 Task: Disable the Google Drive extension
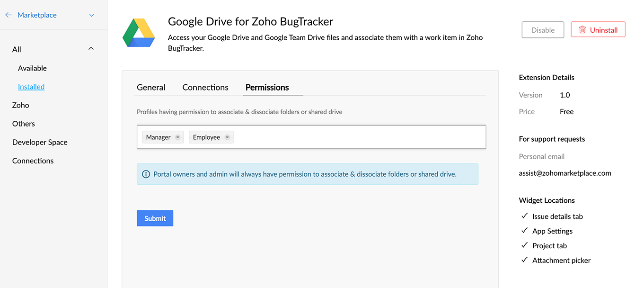[543, 30]
